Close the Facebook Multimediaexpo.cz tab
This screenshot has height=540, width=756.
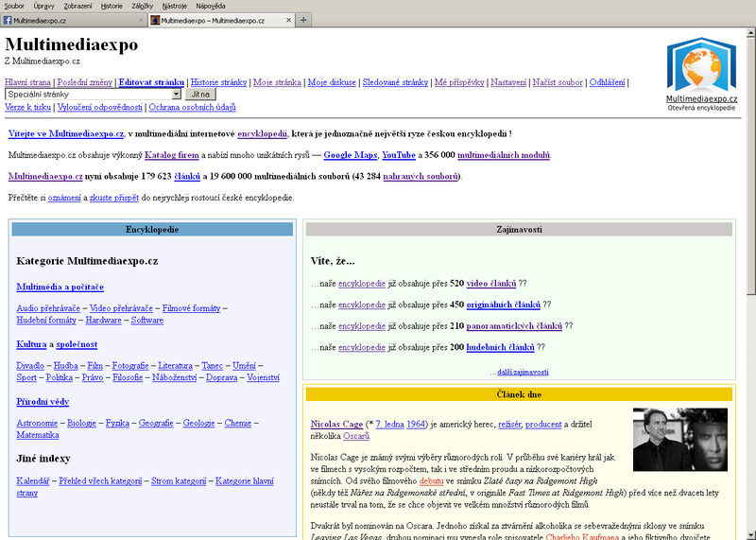(141, 20)
